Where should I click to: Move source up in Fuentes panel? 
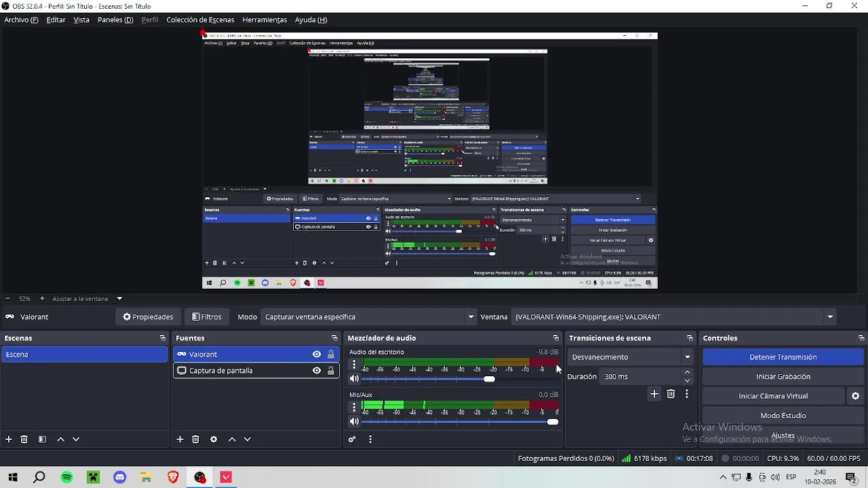coord(232,439)
